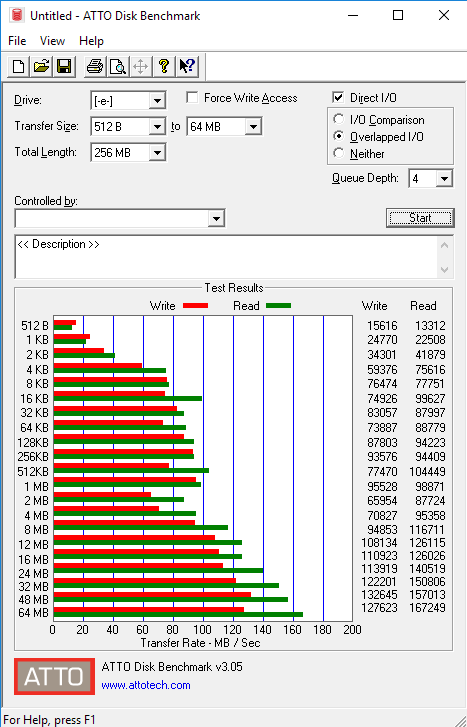Click the green Read legend swatch
467x727 pixels.
pyautogui.click(x=279, y=306)
